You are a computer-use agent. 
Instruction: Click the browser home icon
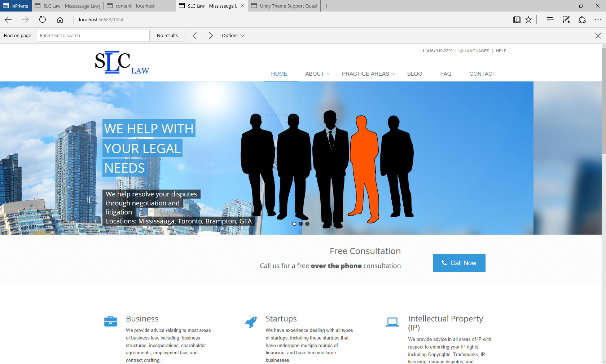click(x=60, y=20)
